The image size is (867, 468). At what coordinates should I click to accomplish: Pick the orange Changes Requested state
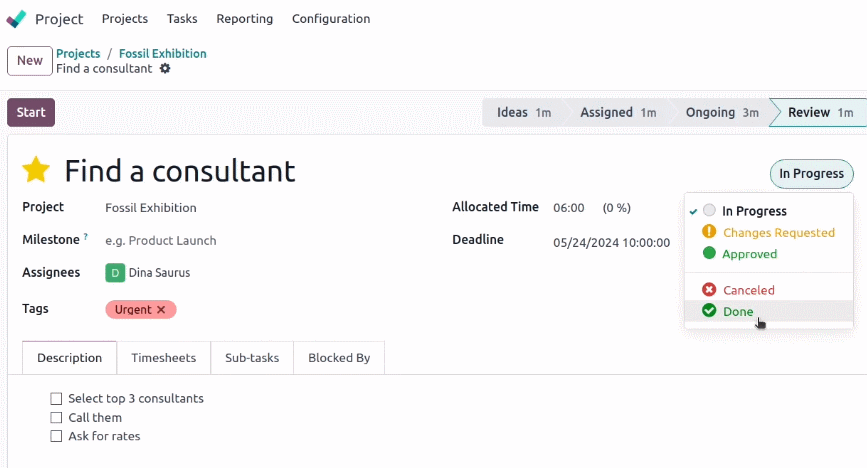tap(769, 232)
